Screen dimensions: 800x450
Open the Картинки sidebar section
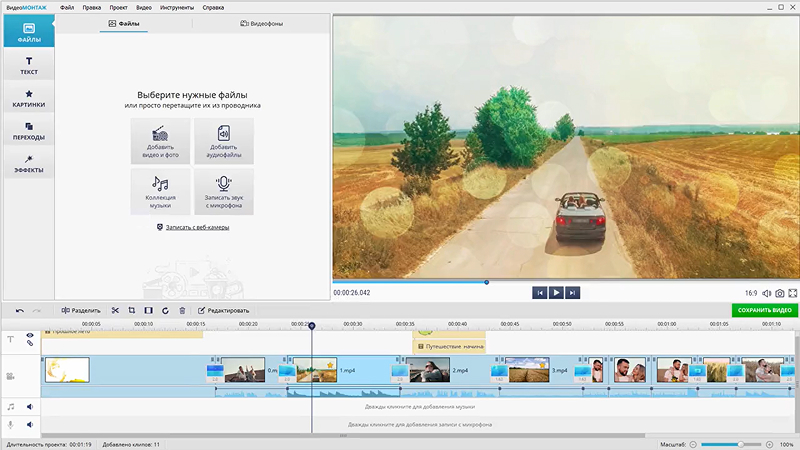point(29,97)
